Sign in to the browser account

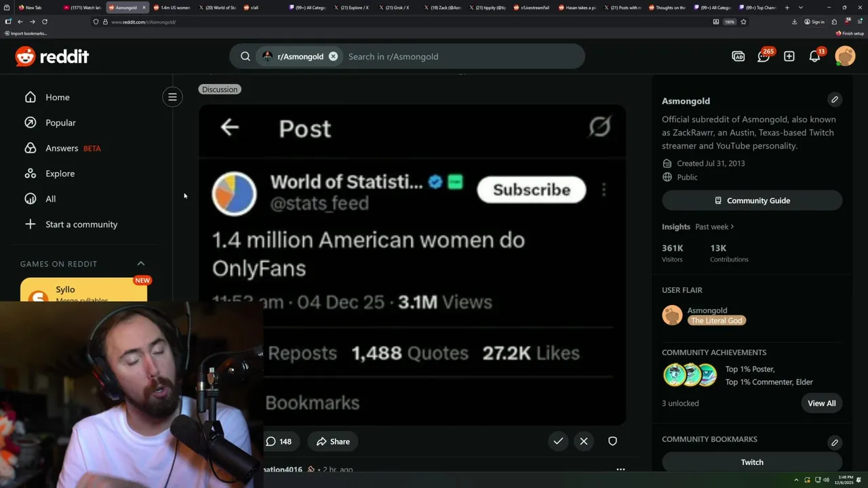(x=814, y=22)
